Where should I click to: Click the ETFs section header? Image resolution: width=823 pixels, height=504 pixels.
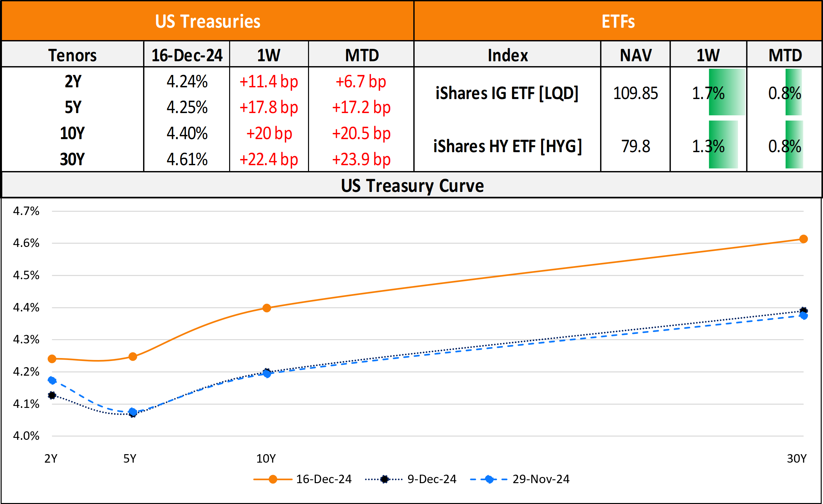(618, 22)
